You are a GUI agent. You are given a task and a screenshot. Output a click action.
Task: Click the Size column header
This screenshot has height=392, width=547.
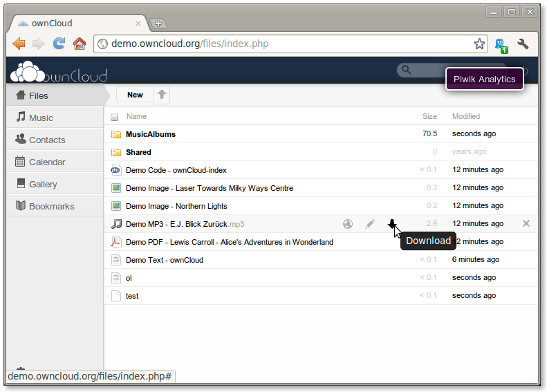point(429,116)
